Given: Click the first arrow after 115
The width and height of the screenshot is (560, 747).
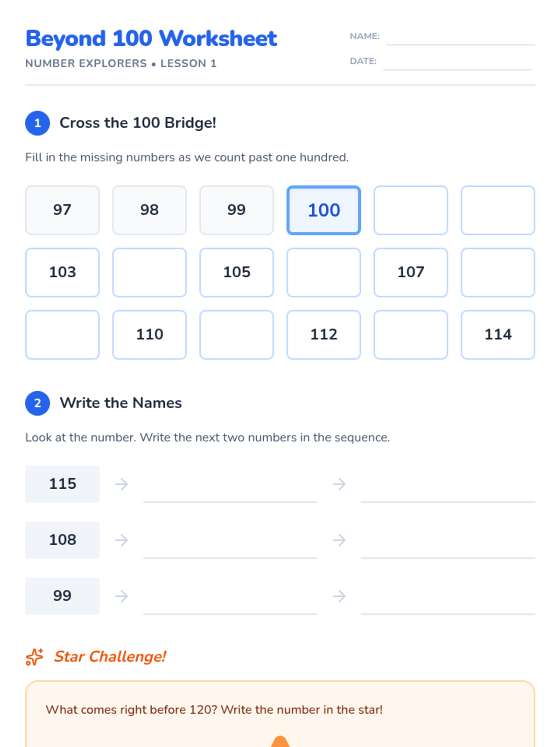Looking at the screenshot, I should point(122,484).
